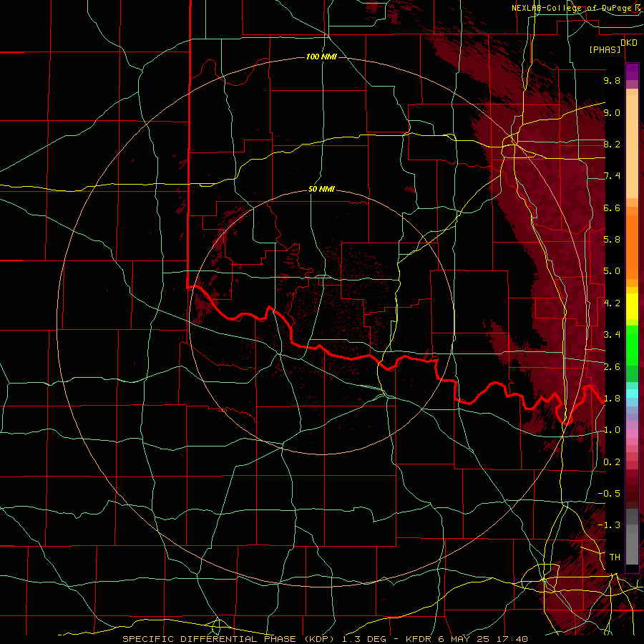Image resolution: width=644 pixels, height=644 pixels.
Task: Click the [PHAS] legend unit label
Action: click(605, 50)
